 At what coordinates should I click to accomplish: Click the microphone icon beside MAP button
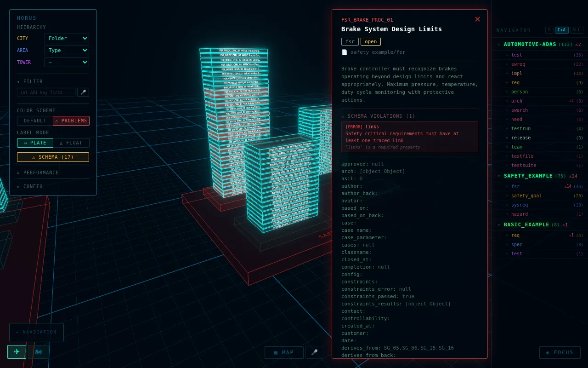[314, 352]
